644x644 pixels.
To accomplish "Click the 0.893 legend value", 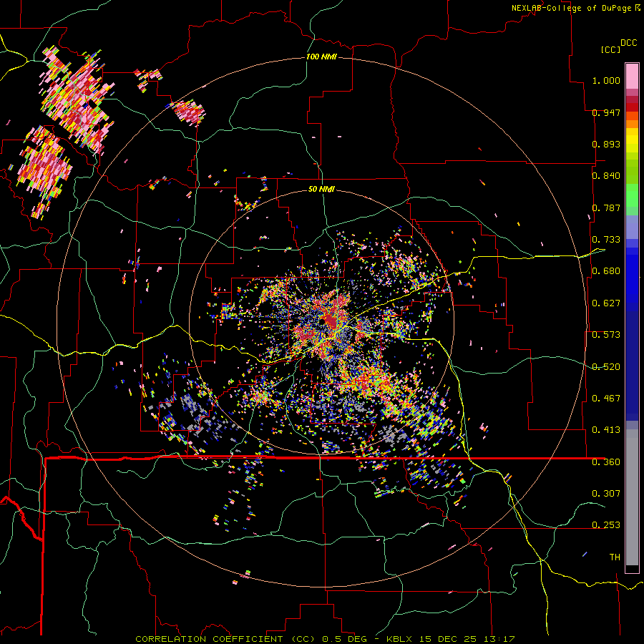I will [x=606, y=144].
